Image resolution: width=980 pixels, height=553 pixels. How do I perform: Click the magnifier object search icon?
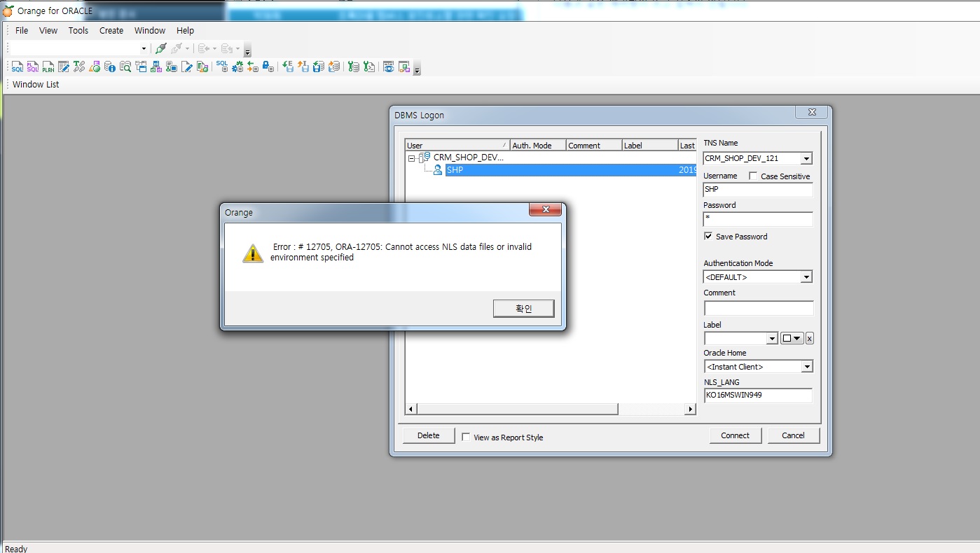point(125,67)
